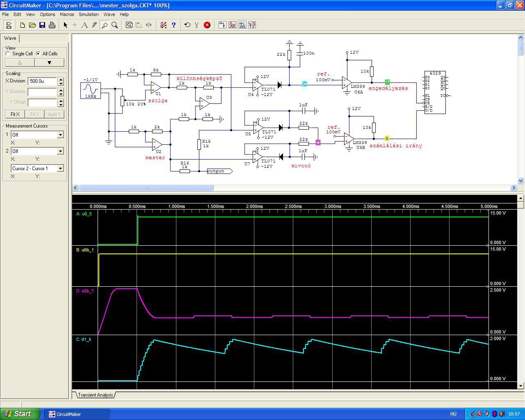Click the 'D: u6b_7' waveform label
Image resolution: width=525 pixels, height=420 pixels.
(85, 291)
